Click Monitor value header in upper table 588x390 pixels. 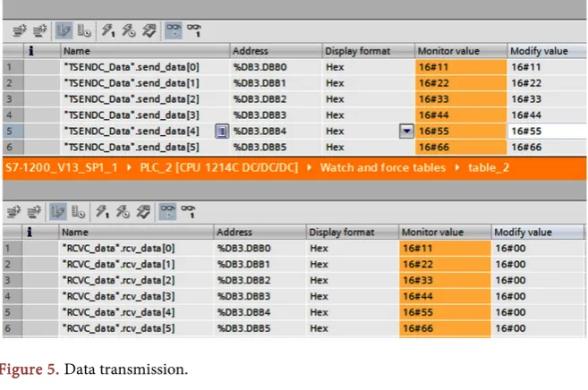[x=461, y=51]
